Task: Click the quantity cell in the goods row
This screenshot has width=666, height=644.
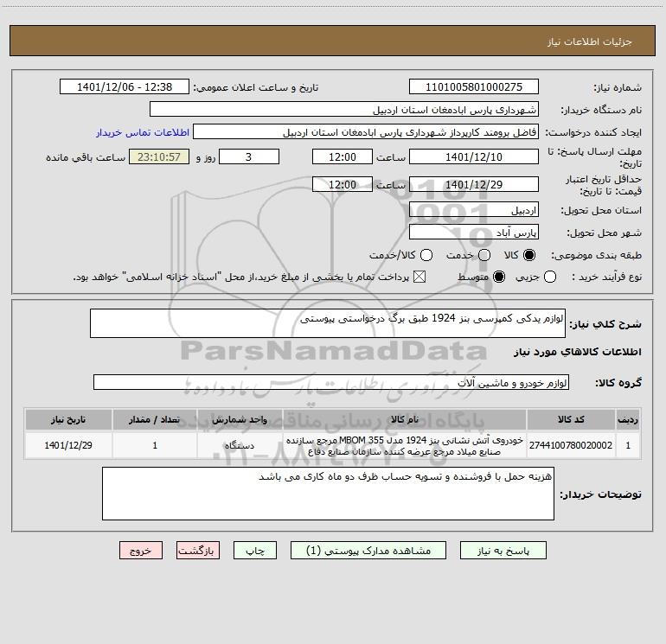Action: pos(155,445)
